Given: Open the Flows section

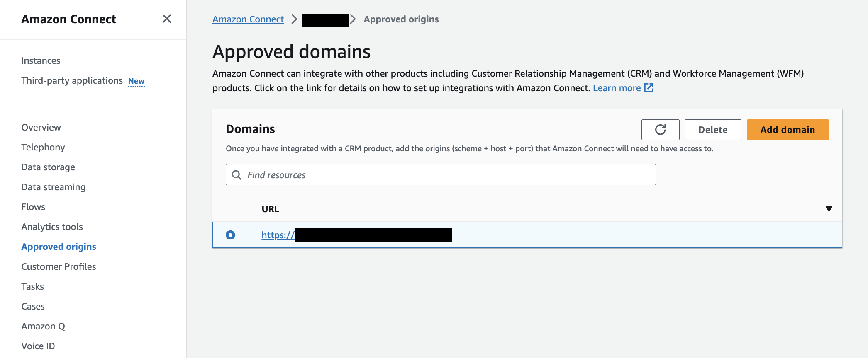Looking at the screenshot, I should click(33, 207).
